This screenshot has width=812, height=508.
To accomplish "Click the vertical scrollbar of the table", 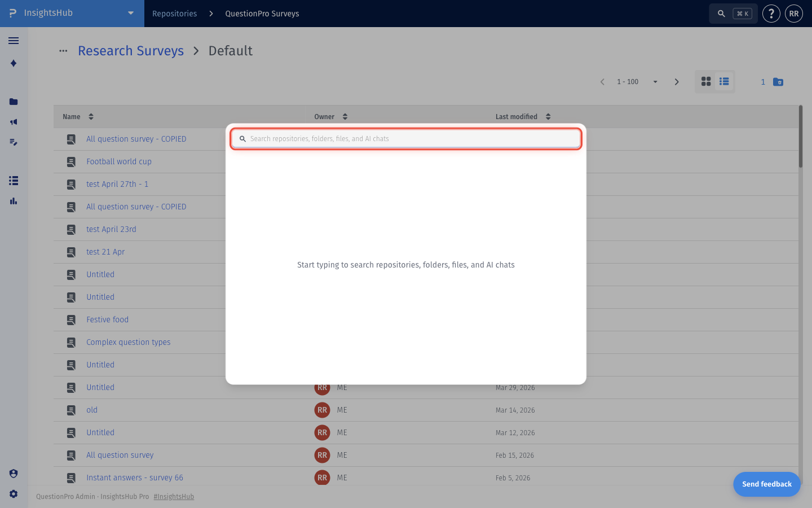I will point(801,137).
